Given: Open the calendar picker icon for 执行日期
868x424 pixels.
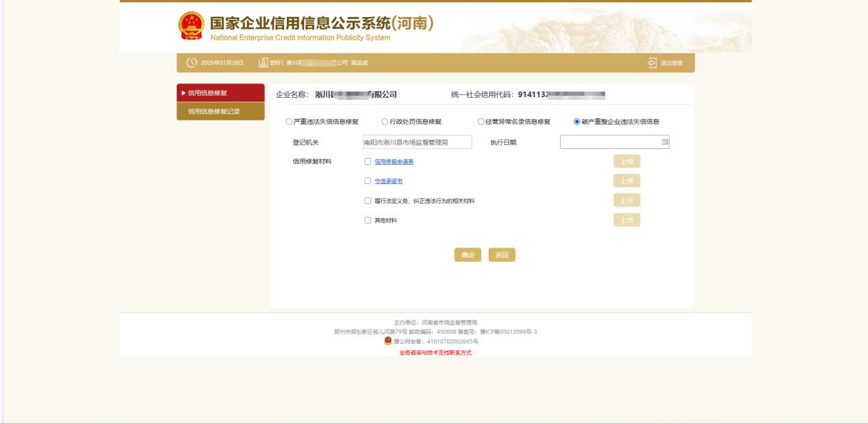Looking at the screenshot, I should 664,142.
